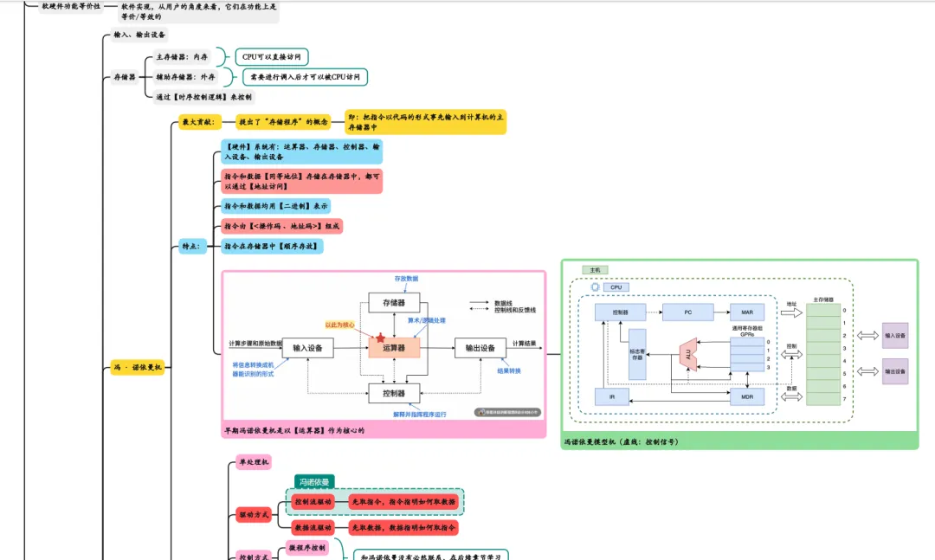Select the pink 控制方式 node
The width and height of the screenshot is (935, 560).
tap(254, 556)
